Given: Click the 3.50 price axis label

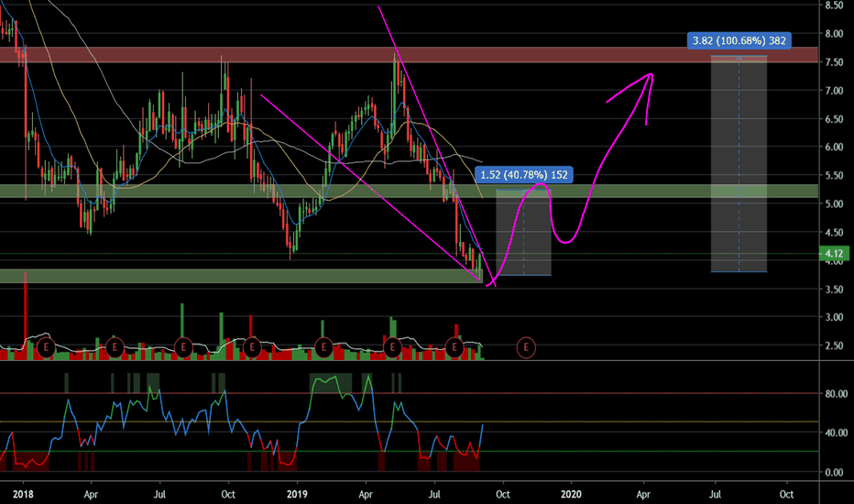Looking at the screenshot, I should 834,290.
